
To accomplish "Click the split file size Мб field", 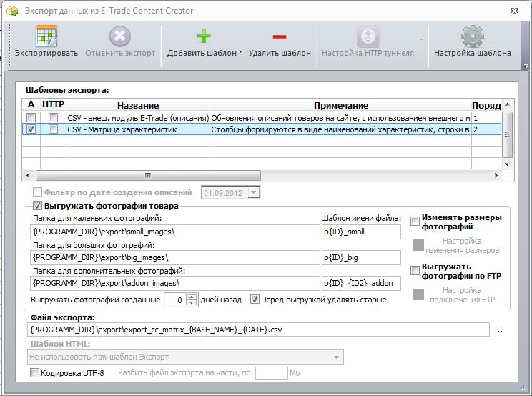I will (272, 373).
